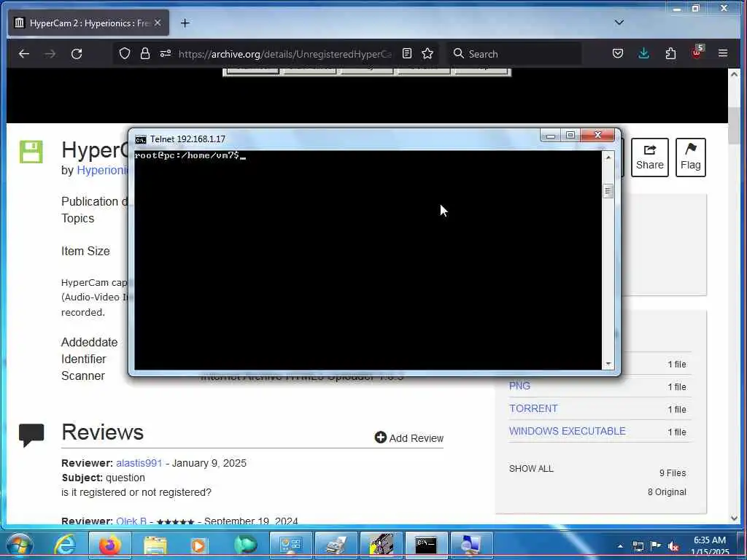Open reviewer alastis991 profile link

coord(139,463)
